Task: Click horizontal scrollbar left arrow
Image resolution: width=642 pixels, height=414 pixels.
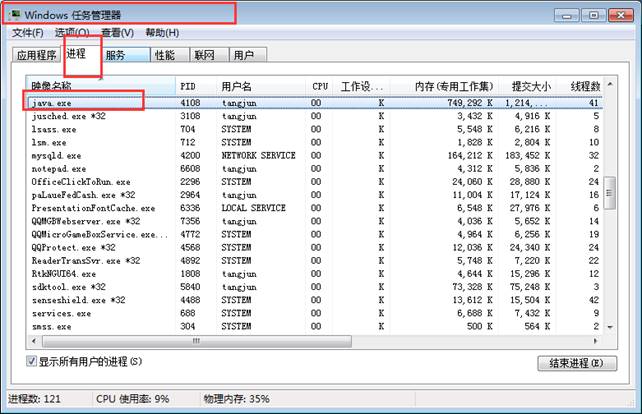Action: [34, 341]
